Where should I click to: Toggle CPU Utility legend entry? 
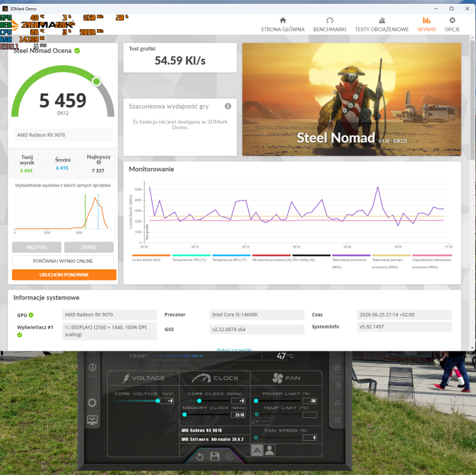click(311, 258)
